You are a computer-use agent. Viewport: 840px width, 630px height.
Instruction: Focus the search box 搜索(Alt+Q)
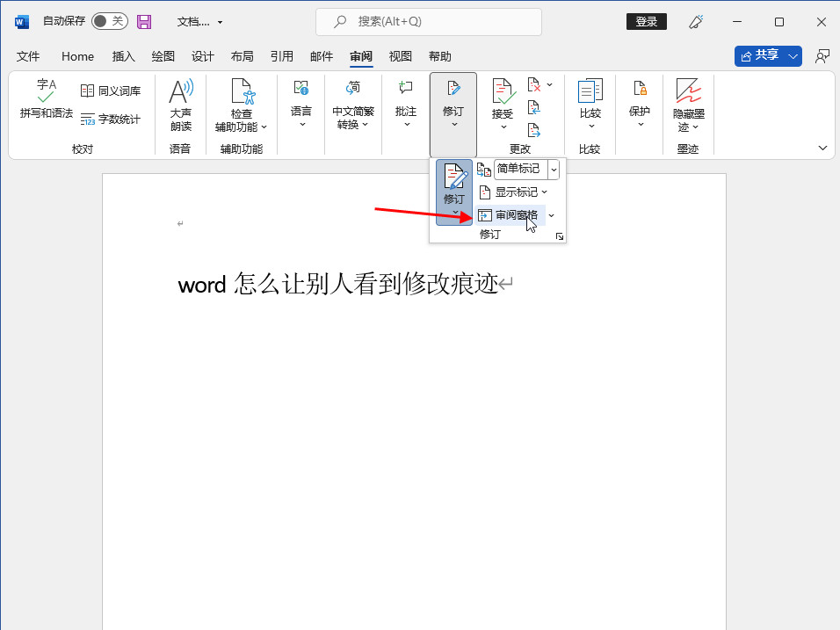(x=429, y=22)
